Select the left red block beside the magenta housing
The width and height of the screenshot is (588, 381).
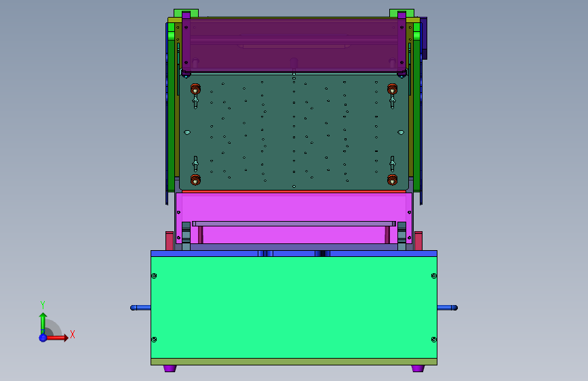click(170, 241)
